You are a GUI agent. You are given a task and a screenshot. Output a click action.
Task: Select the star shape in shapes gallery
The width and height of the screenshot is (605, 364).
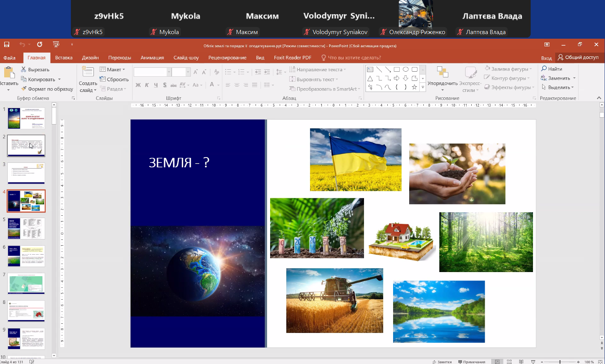[414, 87]
